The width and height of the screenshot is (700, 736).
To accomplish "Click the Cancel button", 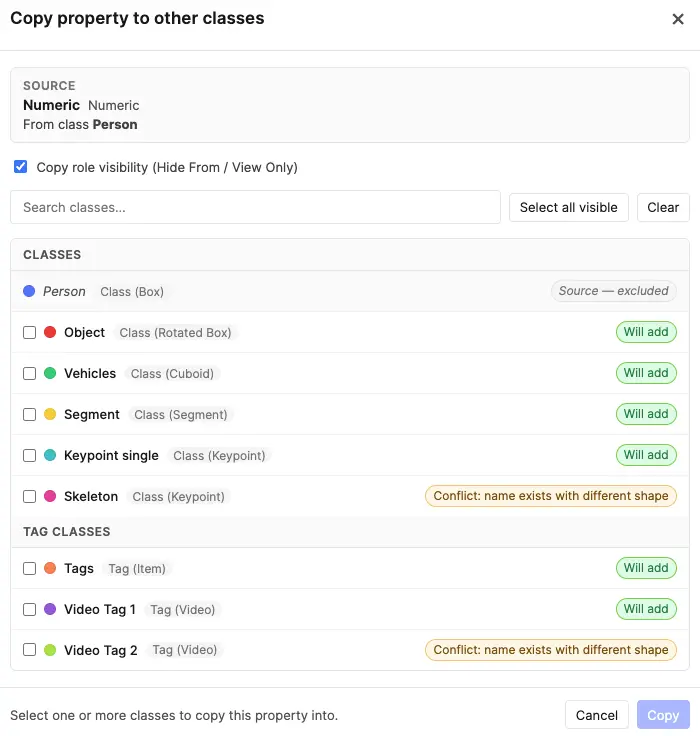I will 597,715.
